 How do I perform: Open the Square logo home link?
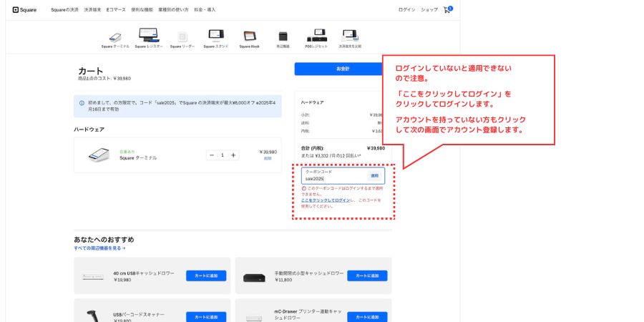click(x=24, y=10)
